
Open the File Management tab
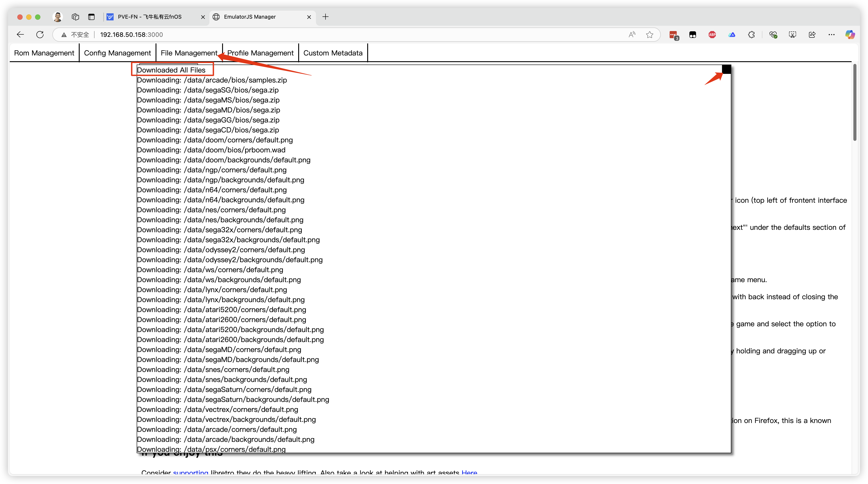coord(189,53)
